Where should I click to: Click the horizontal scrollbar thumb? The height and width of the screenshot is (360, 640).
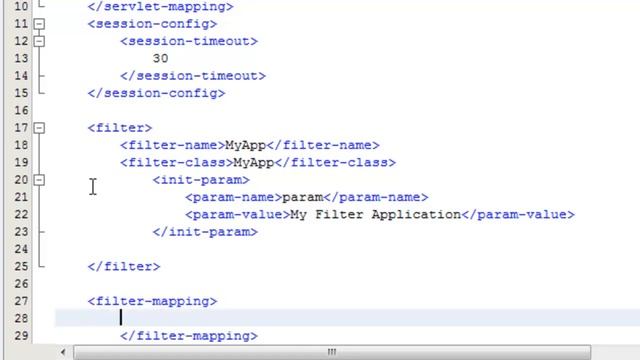[332, 352]
